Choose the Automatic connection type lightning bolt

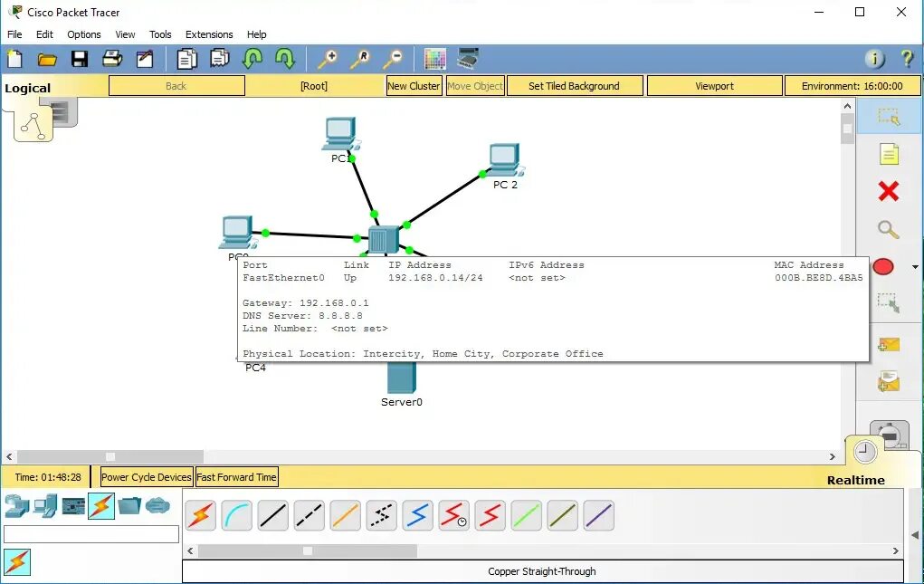pos(200,516)
